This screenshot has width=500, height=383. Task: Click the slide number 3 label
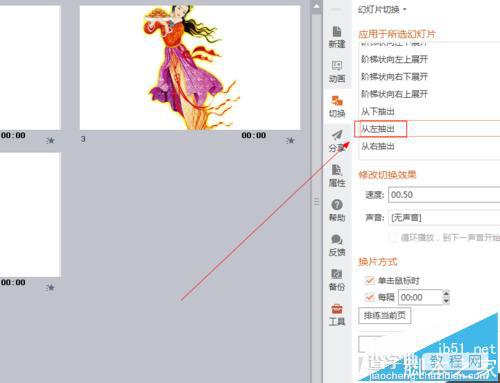point(83,139)
